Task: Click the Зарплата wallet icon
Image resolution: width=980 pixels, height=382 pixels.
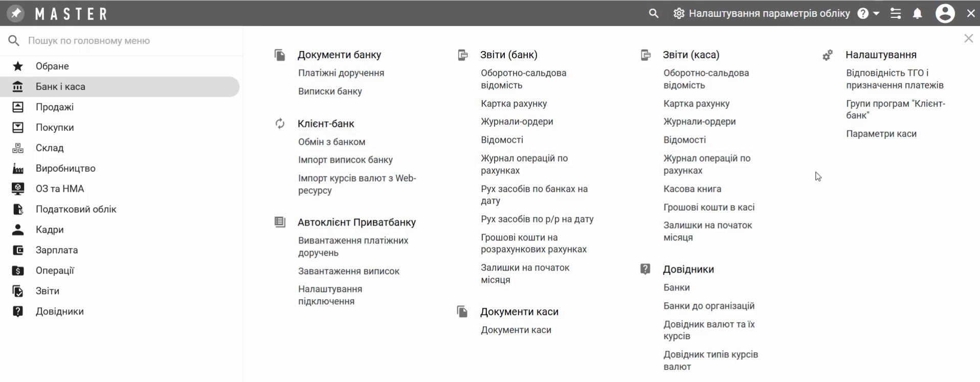Action: tap(18, 250)
